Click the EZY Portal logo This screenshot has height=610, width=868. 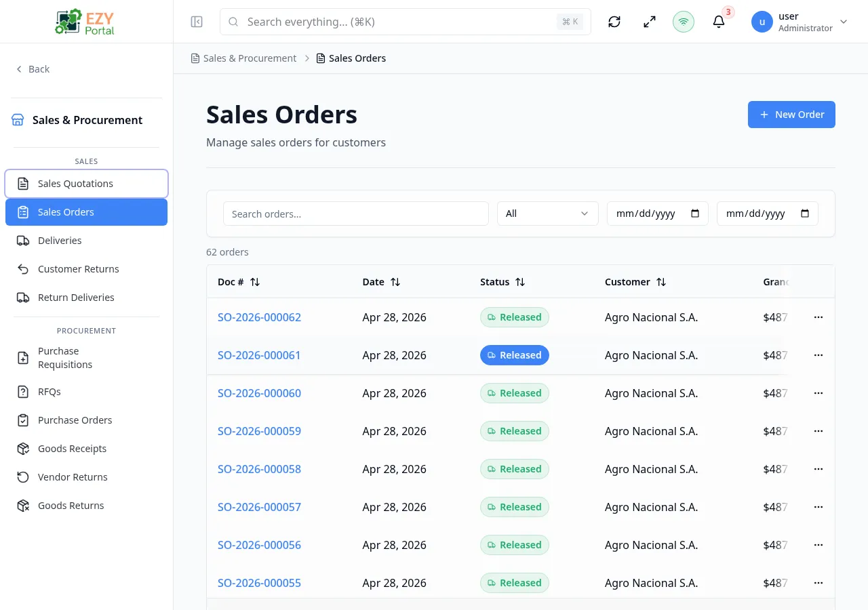coord(86,22)
